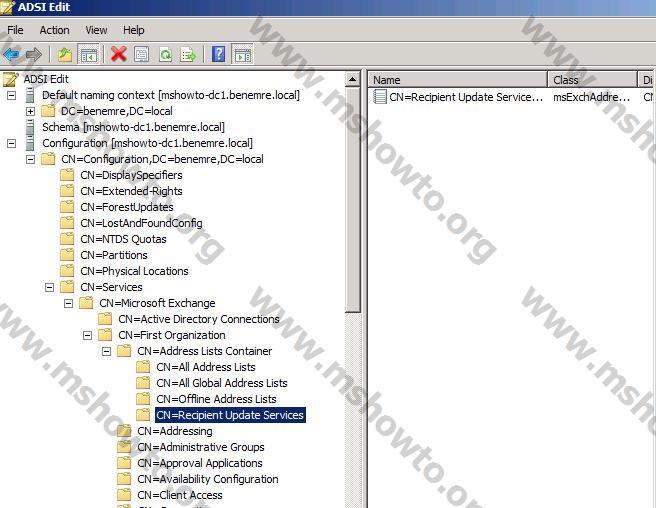Select CN=First Organization label in tree
Image resolution: width=656 pixels, height=508 pixels.
click(x=172, y=335)
